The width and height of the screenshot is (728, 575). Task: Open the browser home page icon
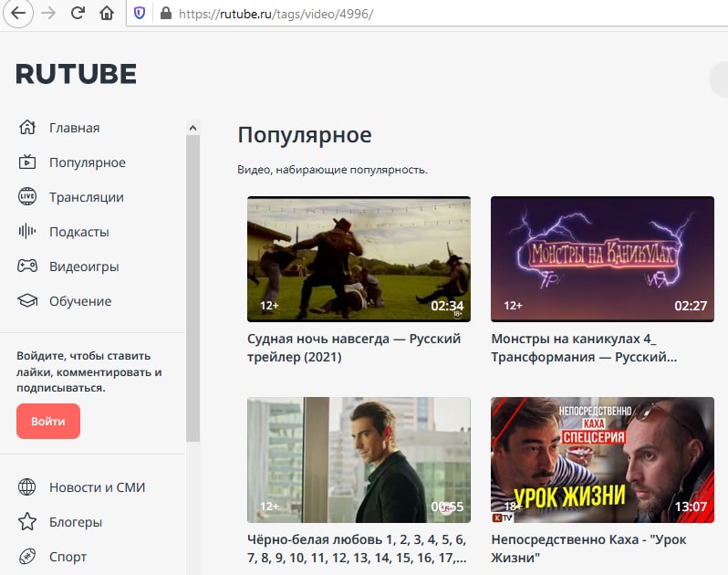[x=107, y=13]
